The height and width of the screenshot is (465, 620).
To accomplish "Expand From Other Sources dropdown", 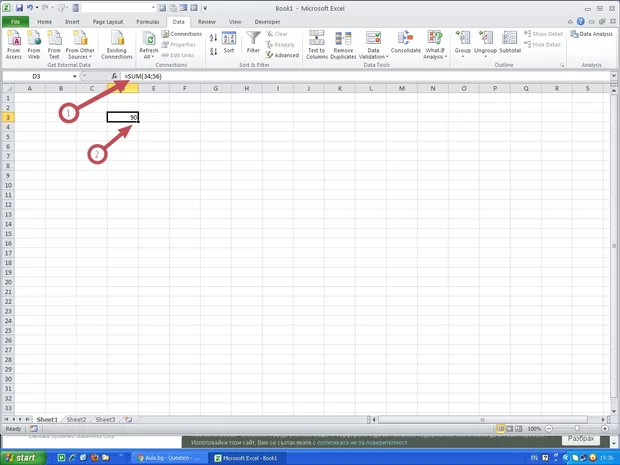I will click(x=90, y=57).
